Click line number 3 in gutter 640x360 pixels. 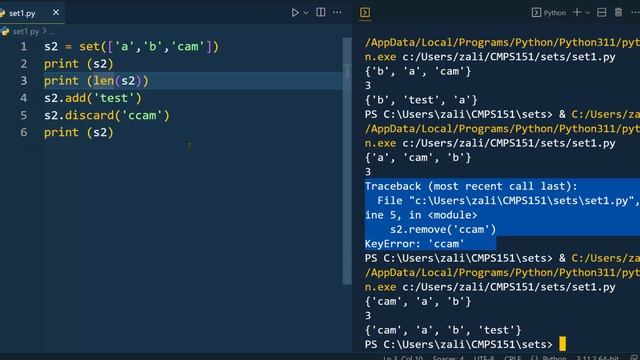point(24,81)
